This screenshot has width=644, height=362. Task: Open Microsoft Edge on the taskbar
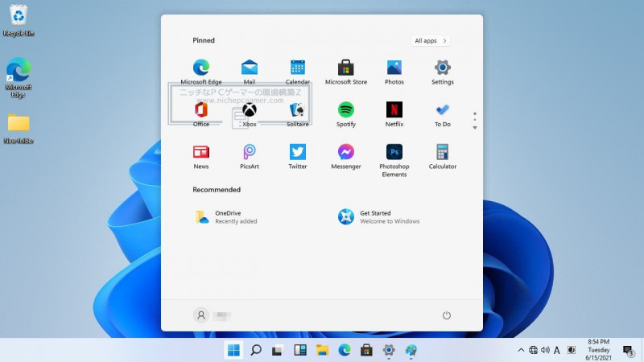pyautogui.click(x=345, y=350)
